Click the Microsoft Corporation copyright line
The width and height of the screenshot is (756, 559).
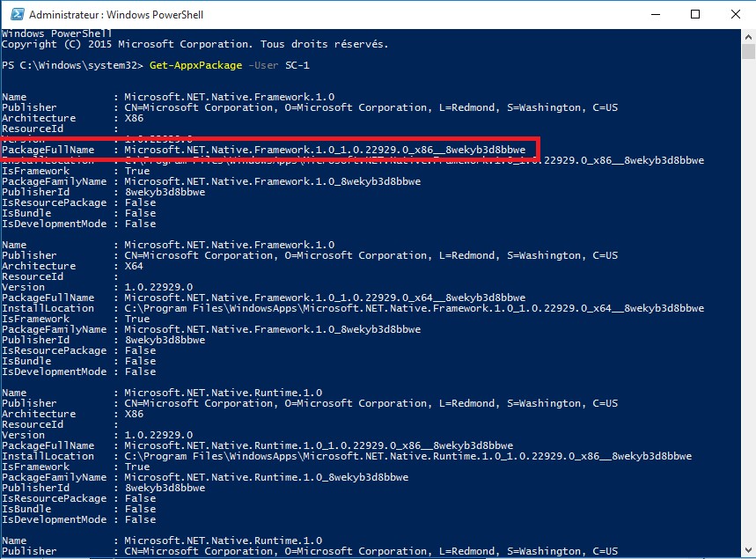[195, 44]
